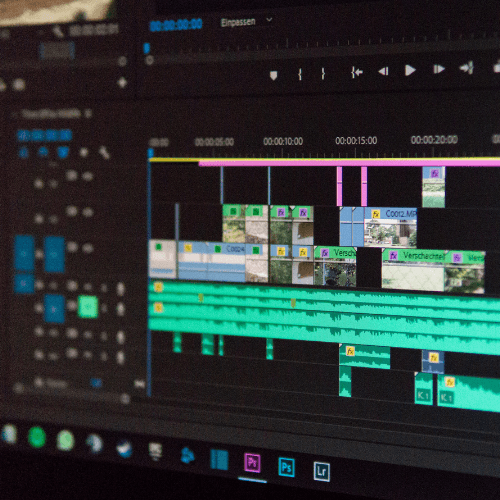Image resolution: width=500 pixels, height=500 pixels.
Task: Click the Mark In bracket icon
Action: (300, 74)
